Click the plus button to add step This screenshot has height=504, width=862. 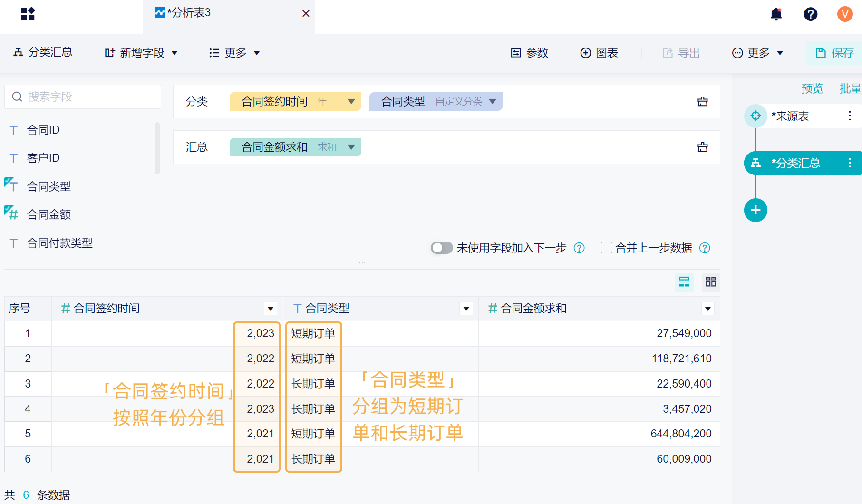click(755, 210)
